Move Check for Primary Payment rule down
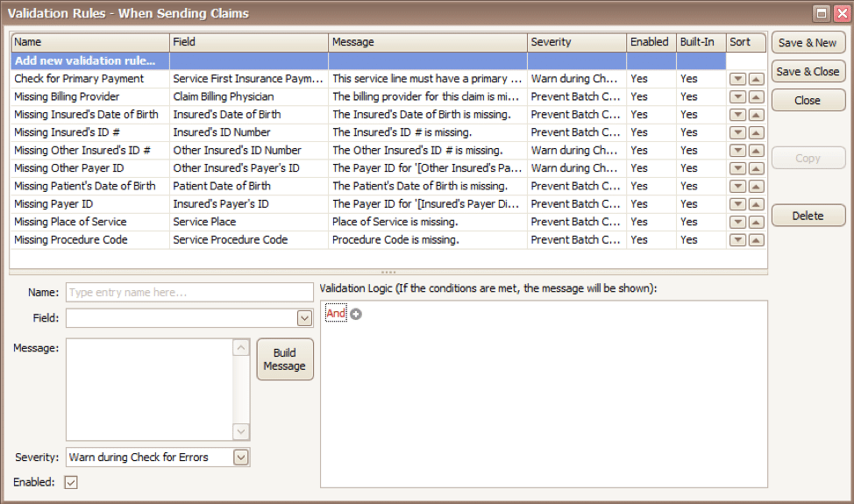 [737, 79]
